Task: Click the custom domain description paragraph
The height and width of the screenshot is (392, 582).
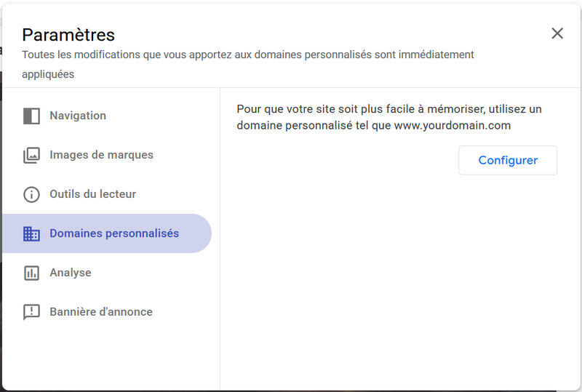Action: pyautogui.click(x=389, y=117)
